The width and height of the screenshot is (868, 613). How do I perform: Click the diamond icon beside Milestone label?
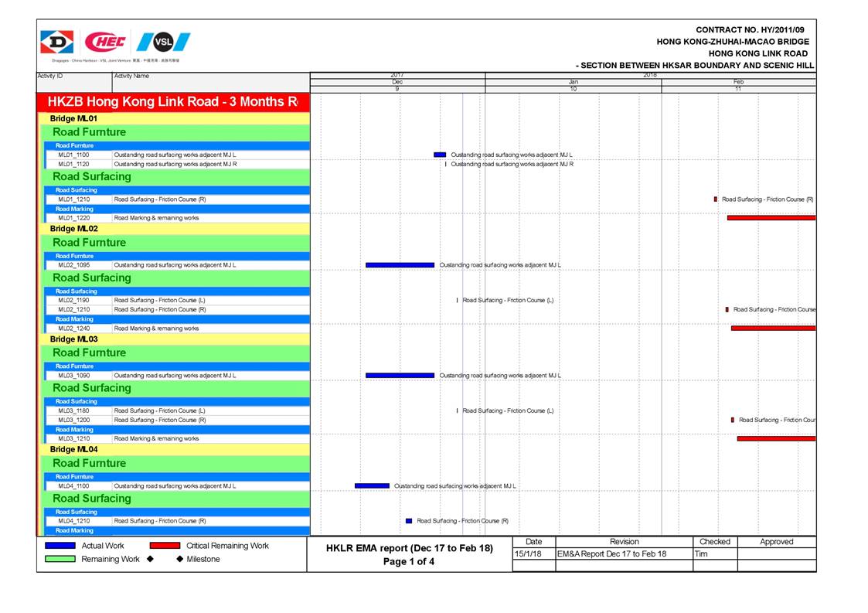click(179, 559)
